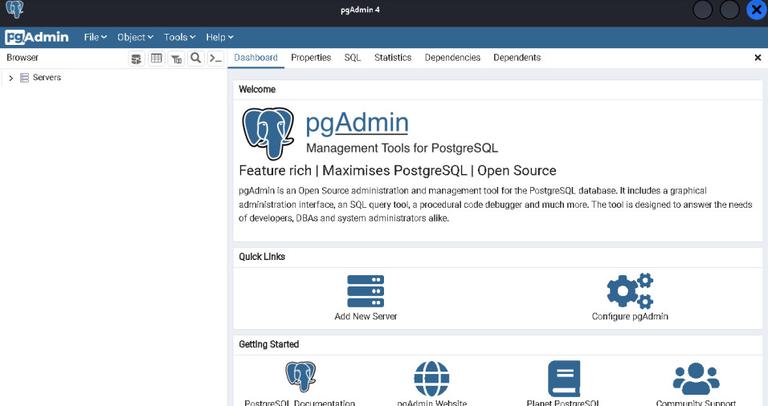The width and height of the screenshot is (768, 406).
Task: Expand the Servers tree node arrow
Action: [11, 78]
